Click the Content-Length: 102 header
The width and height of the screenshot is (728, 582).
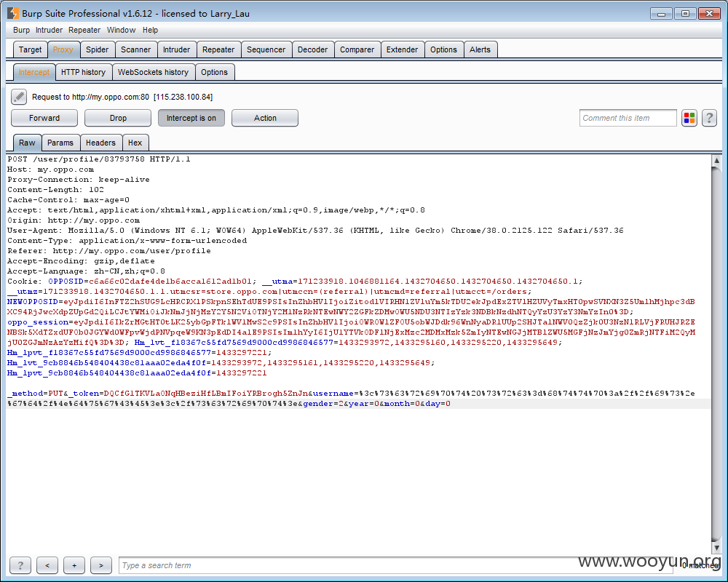coord(56,190)
